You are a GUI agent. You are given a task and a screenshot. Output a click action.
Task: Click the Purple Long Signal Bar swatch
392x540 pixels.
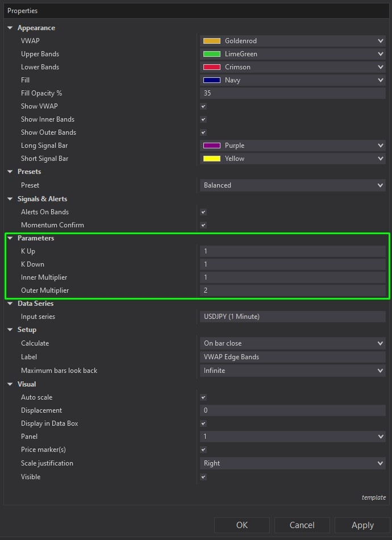click(212, 146)
